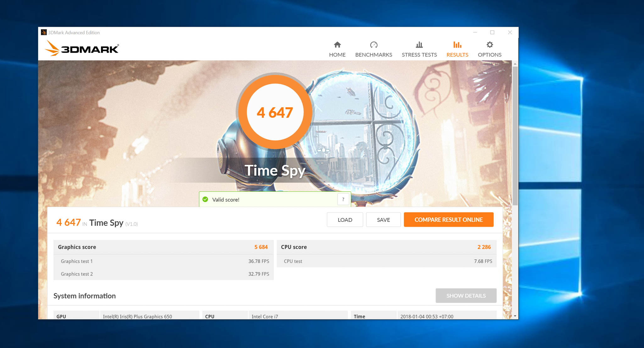Click the 3DMark logo in header
The height and width of the screenshot is (348, 644).
coord(82,48)
